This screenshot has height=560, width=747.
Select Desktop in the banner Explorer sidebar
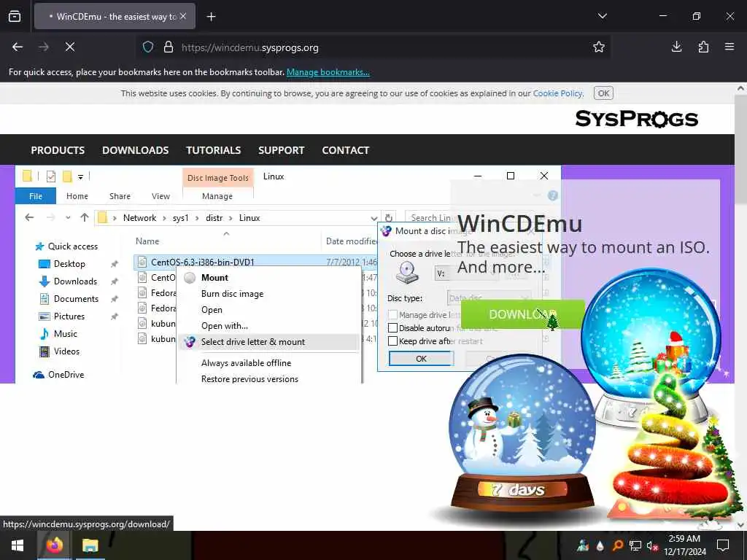[x=62, y=264]
